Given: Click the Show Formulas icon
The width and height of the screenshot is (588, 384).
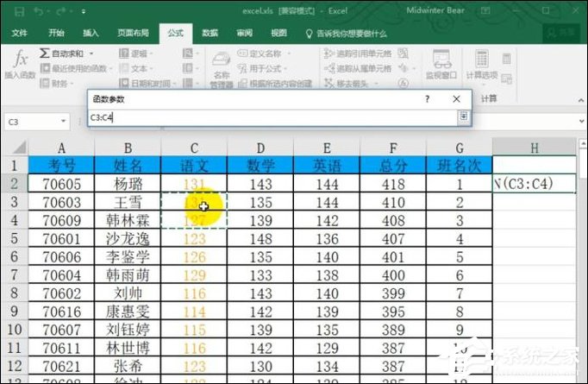Looking at the screenshot, I should pyautogui.click(x=403, y=54).
